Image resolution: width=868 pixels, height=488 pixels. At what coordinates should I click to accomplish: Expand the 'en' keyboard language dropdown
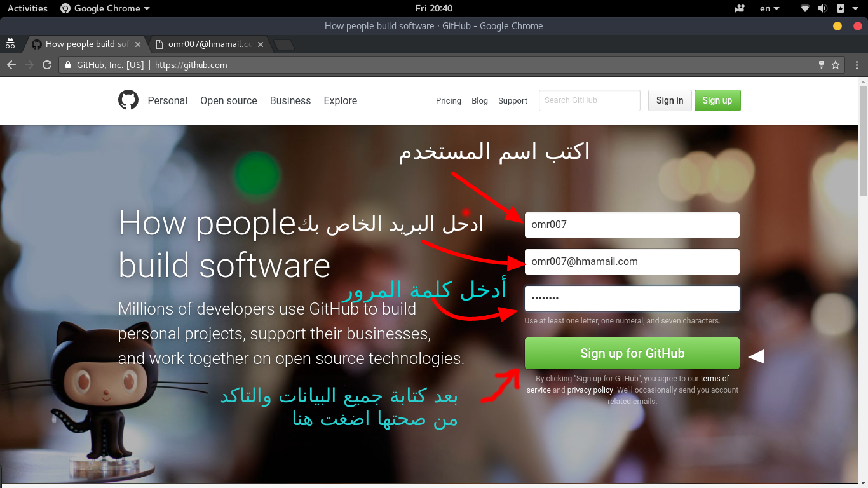coord(769,8)
